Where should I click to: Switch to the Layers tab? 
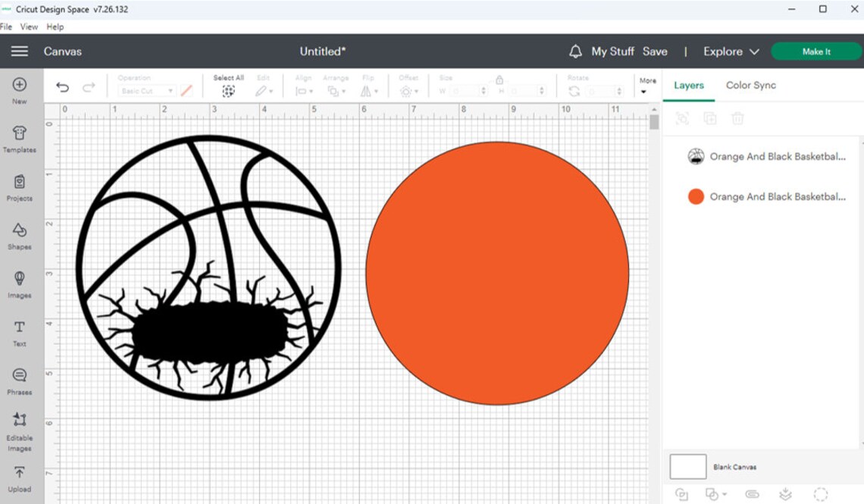point(689,86)
